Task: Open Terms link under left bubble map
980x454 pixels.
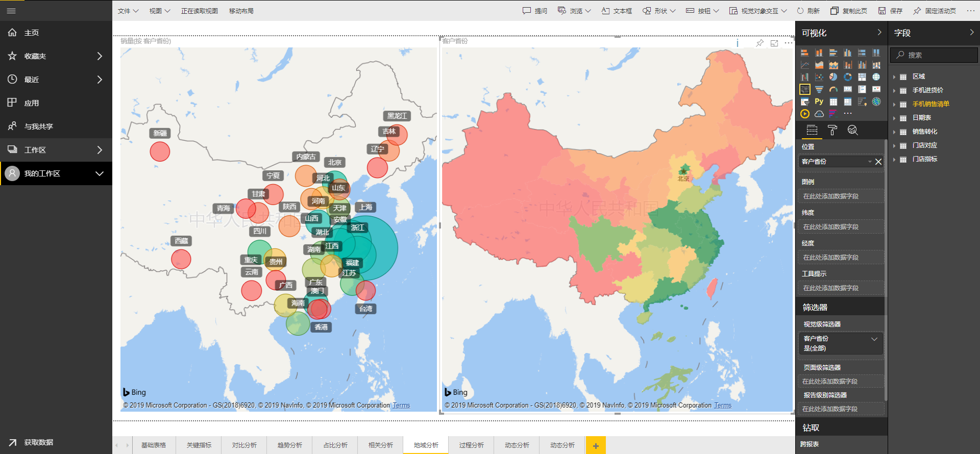Action: pos(401,406)
